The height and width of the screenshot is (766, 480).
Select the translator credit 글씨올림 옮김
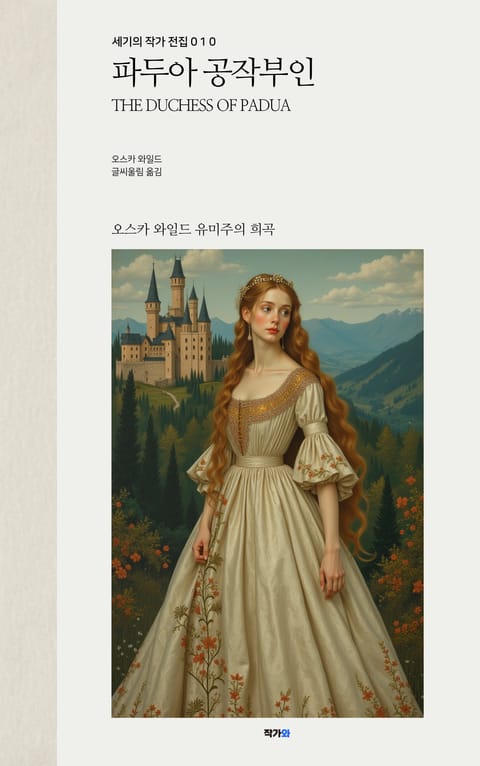pos(137,171)
